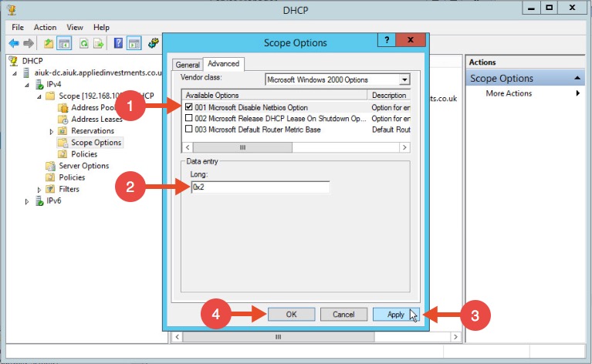Click the Show/Hide Console Tree icon
Screen dimensions: 592x364
click(64, 43)
